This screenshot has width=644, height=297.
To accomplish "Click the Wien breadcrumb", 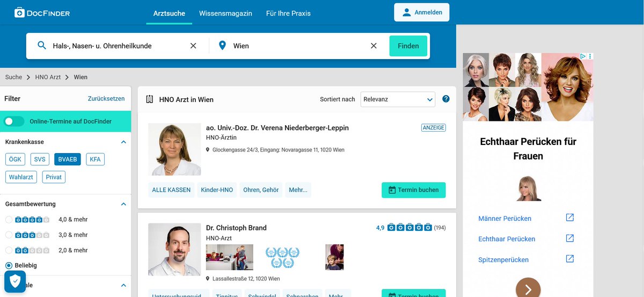I will 80,77.
